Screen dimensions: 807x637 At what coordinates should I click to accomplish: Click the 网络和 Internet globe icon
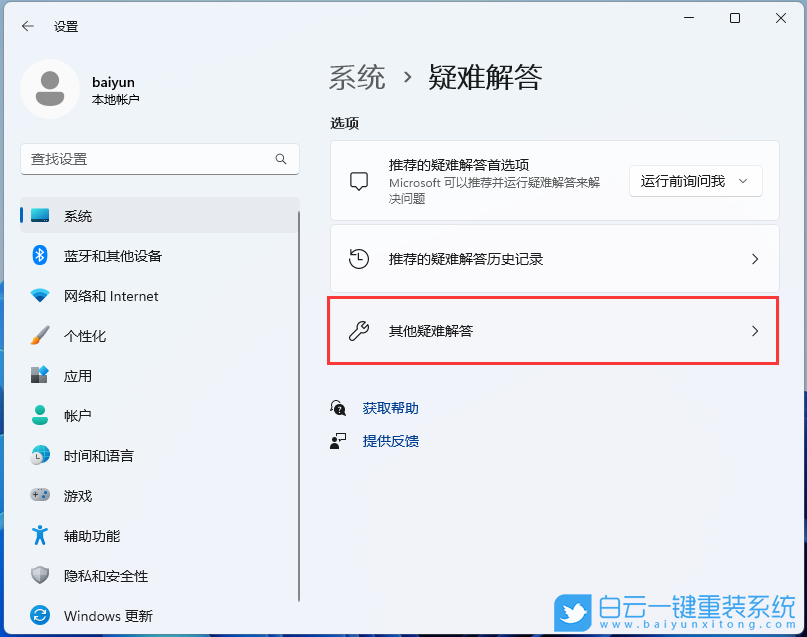point(38,296)
